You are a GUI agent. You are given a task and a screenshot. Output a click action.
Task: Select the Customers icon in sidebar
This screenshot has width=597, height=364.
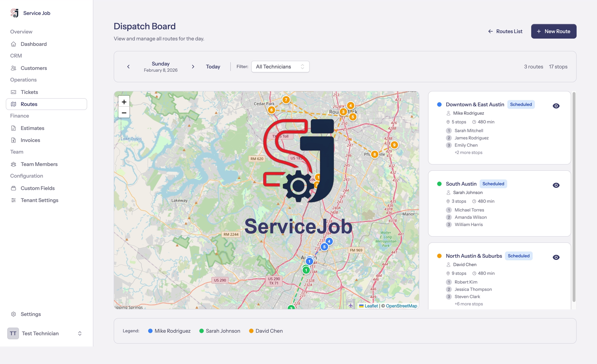pos(13,68)
